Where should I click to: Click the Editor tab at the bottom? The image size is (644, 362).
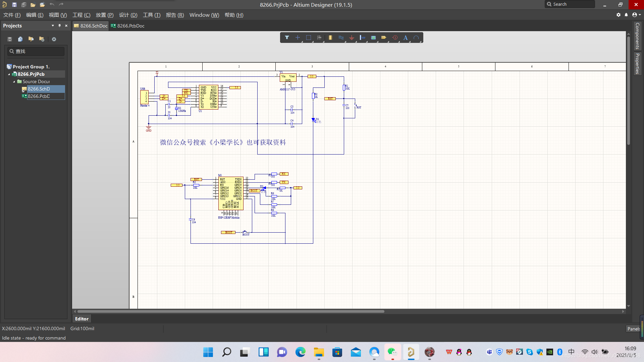point(82,319)
